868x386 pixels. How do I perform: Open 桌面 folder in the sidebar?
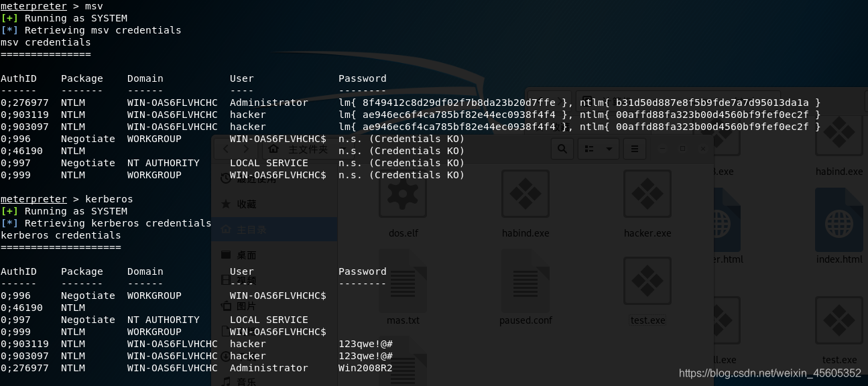275,255
